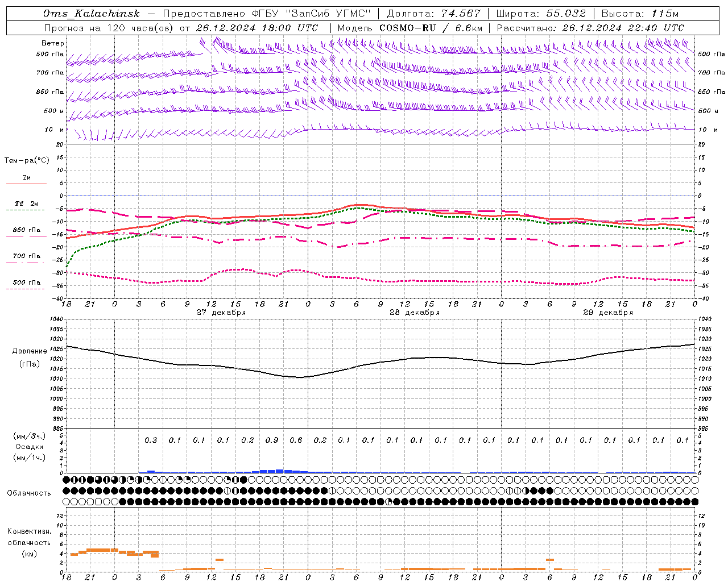Click the '(км)' unit label under convective cloudiness
The image size is (728, 582).
[x=29, y=554]
